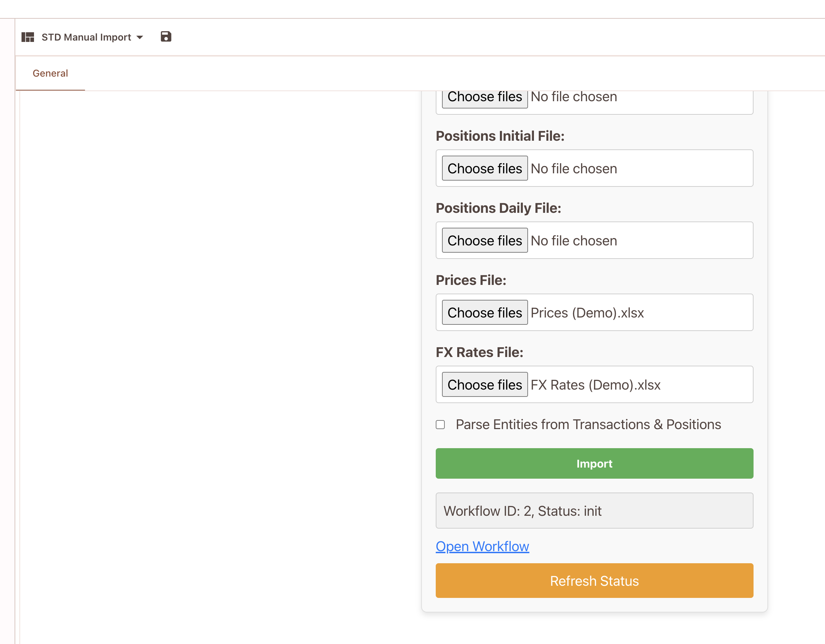Choose files for Positions Initial File
The width and height of the screenshot is (825, 644).
click(485, 168)
